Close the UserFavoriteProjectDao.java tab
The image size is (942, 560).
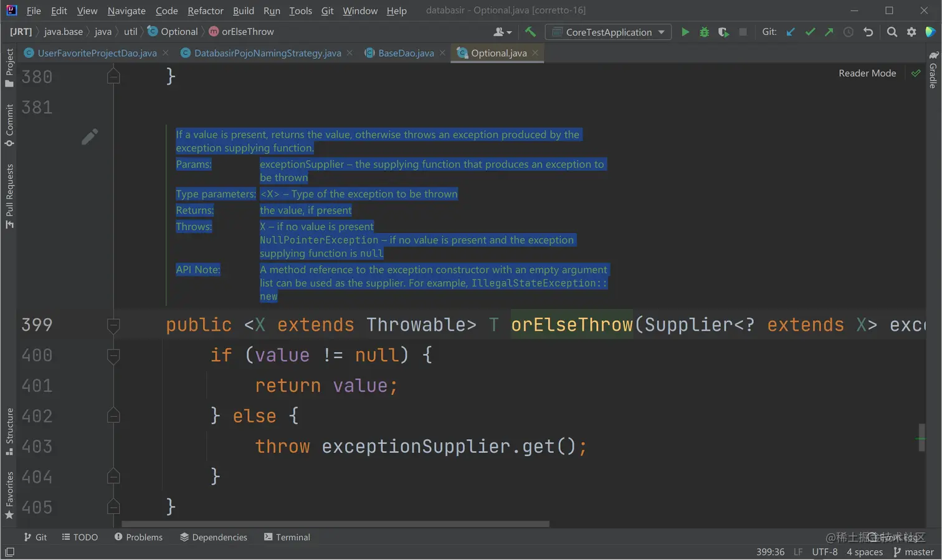pyautogui.click(x=165, y=53)
